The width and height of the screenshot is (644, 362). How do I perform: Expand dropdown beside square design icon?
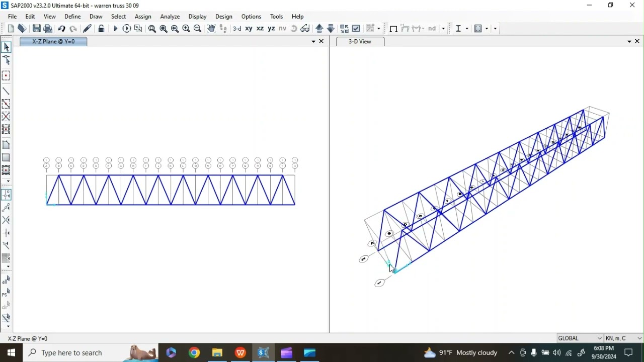point(487,29)
